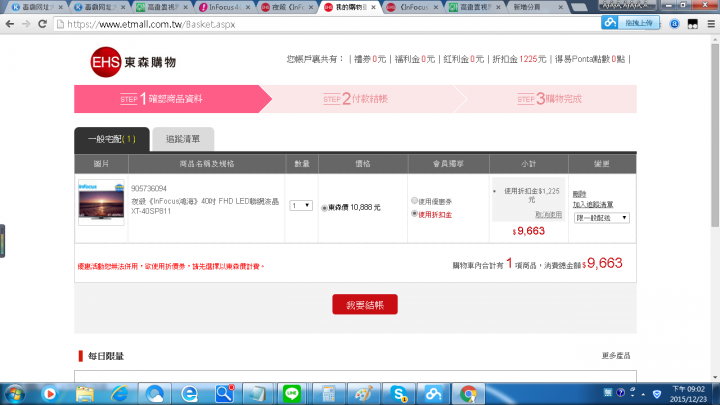Click the InFocus TV product thumbnail
This screenshot has width=720, height=405.
[x=101, y=202]
